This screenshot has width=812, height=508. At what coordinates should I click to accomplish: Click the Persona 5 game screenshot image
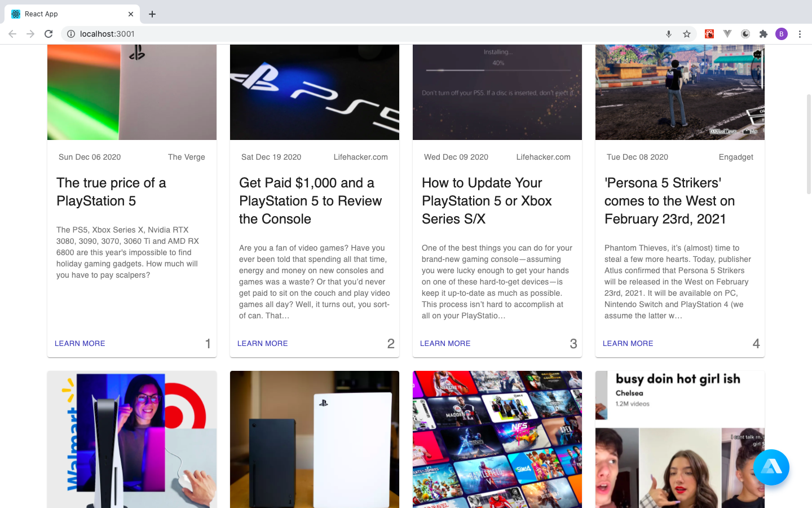(680, 92)
